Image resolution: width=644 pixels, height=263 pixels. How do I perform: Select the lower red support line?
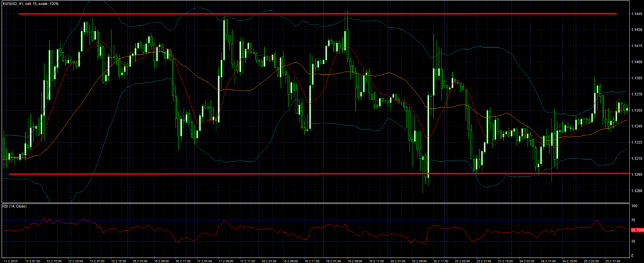click(x=319, y=174)
